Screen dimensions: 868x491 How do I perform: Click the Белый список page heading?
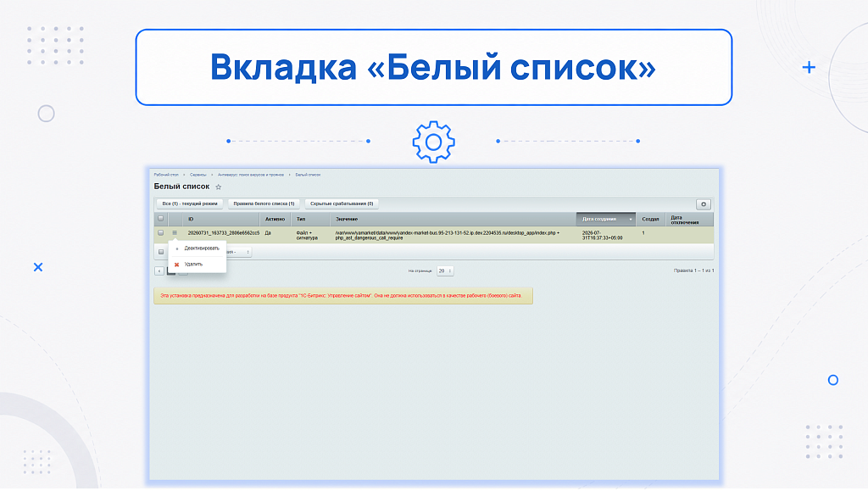(181, 187)
